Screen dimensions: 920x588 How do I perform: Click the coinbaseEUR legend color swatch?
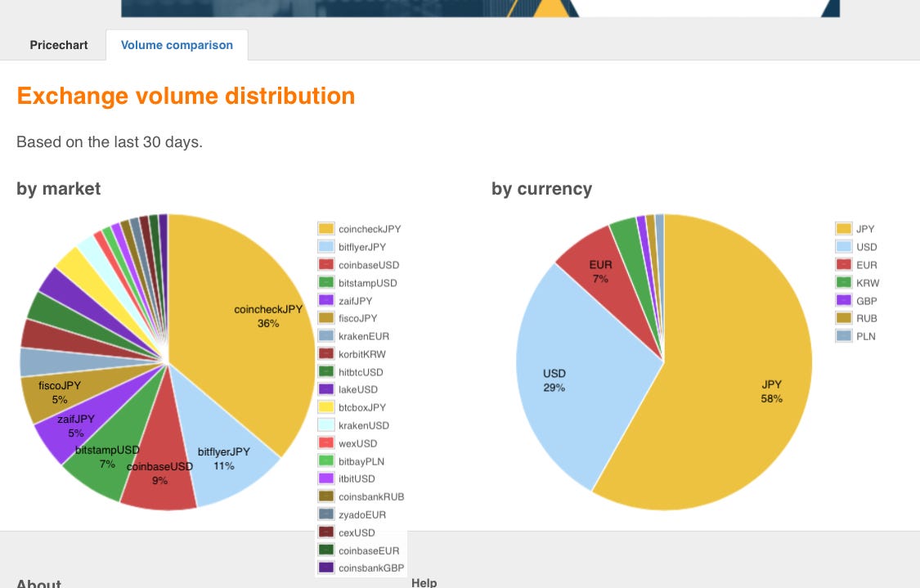click(325, 550)
